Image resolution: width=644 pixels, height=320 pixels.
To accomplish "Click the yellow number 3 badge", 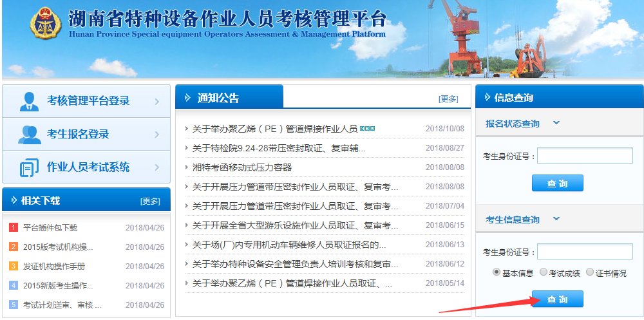I will [14, 266].
